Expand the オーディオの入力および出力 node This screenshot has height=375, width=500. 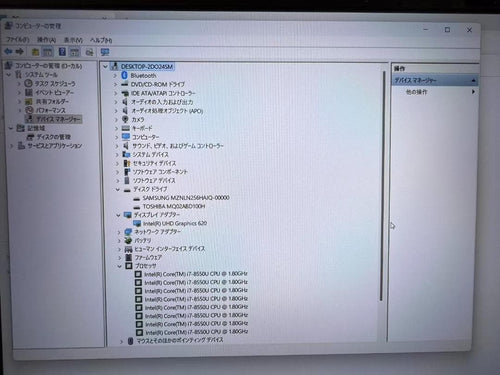[116, 102]
